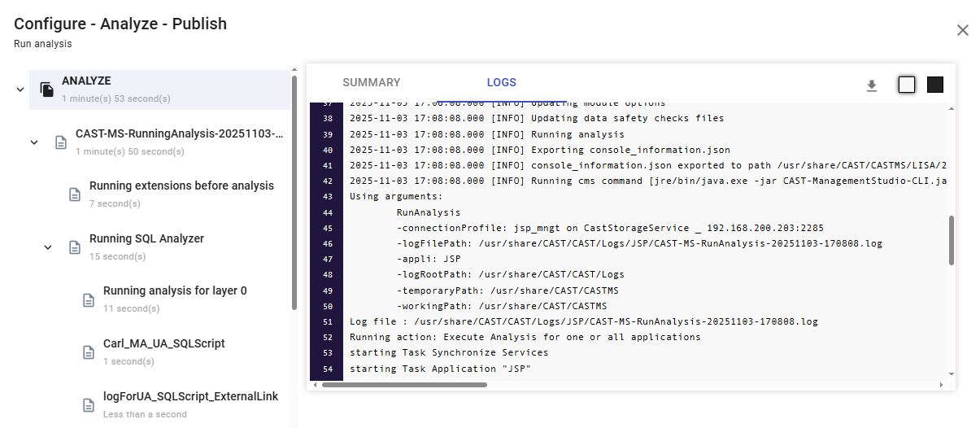This screenshot has width=980, height=428.
Task: Collapse the Running SQL Analyzer node
Action: 48,247
